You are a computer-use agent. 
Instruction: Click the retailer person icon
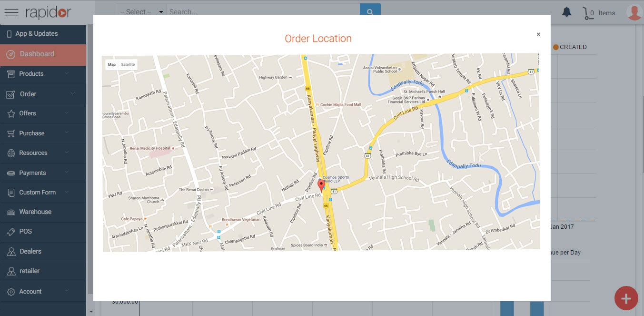click(11, 271)
